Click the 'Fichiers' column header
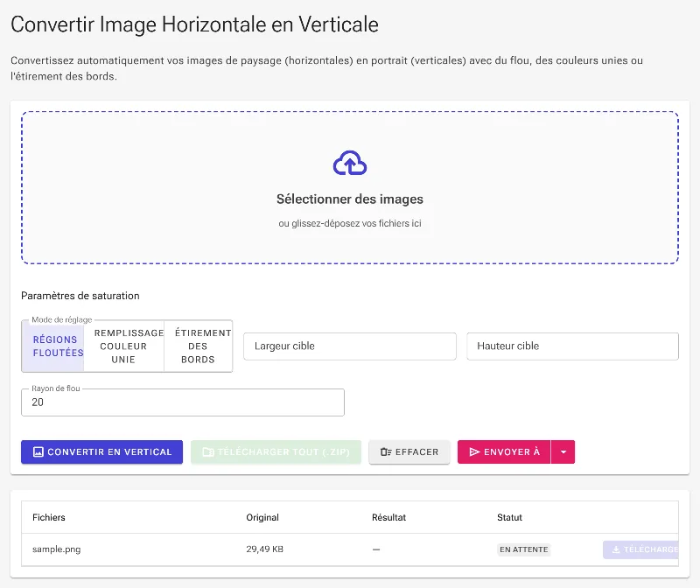The height and width of the screenshot is (588, 700). pos(49,517)
